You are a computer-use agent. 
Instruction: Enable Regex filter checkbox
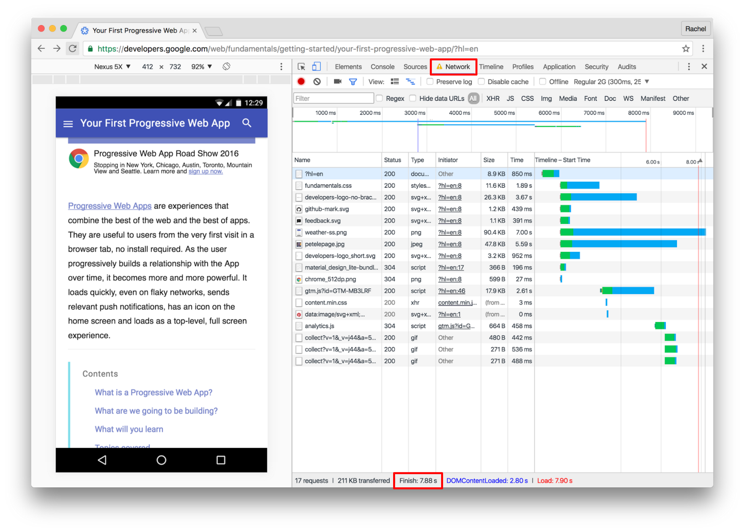(379, 98)
